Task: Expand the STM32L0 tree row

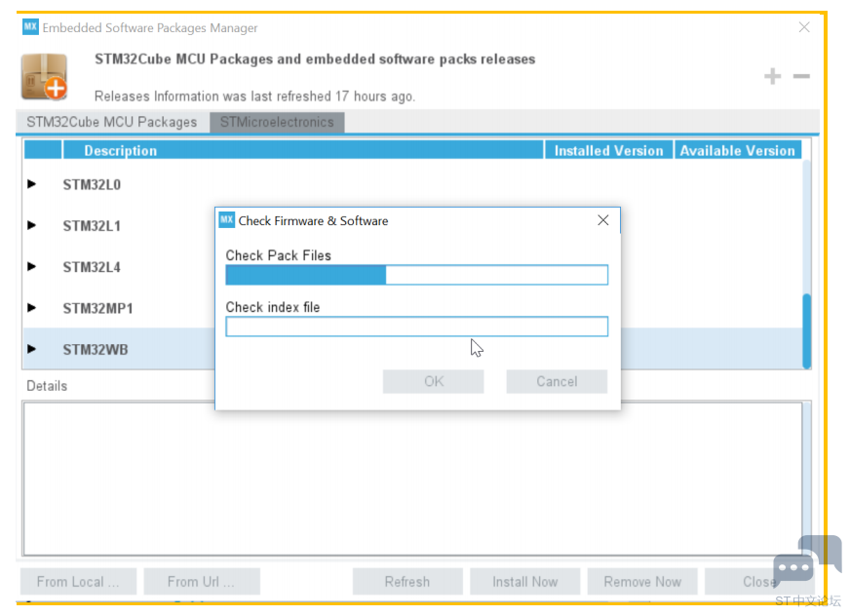Action: (32, 184)
